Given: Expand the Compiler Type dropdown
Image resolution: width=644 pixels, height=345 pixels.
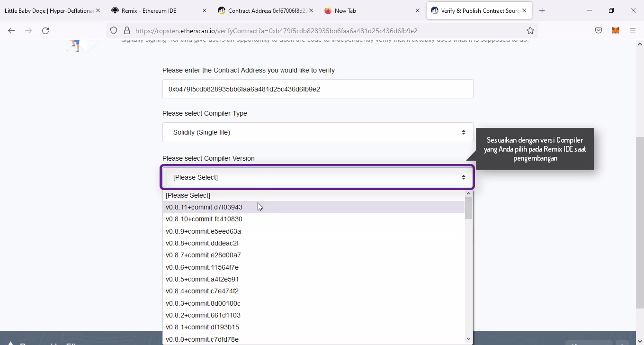Looking at the screenshot, I should click(x=317, y=132).
